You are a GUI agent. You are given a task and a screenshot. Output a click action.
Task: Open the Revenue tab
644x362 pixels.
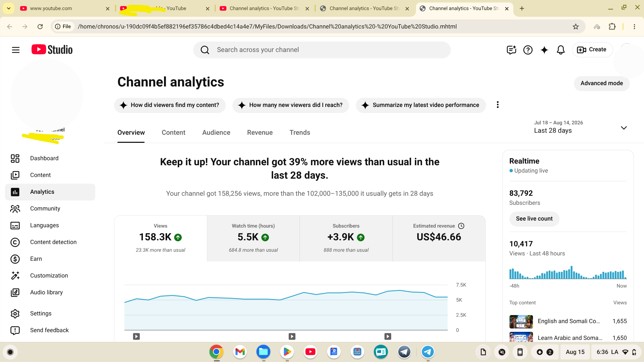pos(260,133)
